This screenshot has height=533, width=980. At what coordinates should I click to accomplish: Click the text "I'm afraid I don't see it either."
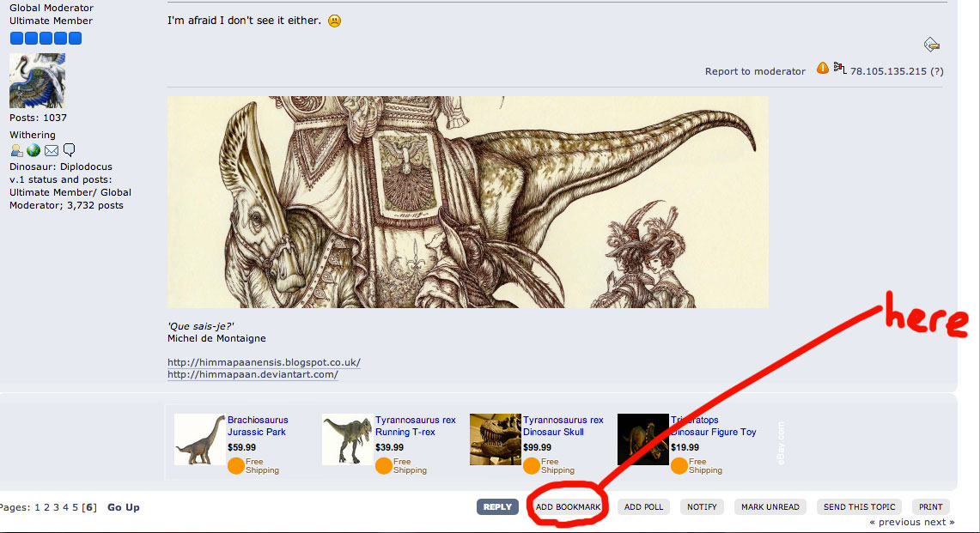245,21
